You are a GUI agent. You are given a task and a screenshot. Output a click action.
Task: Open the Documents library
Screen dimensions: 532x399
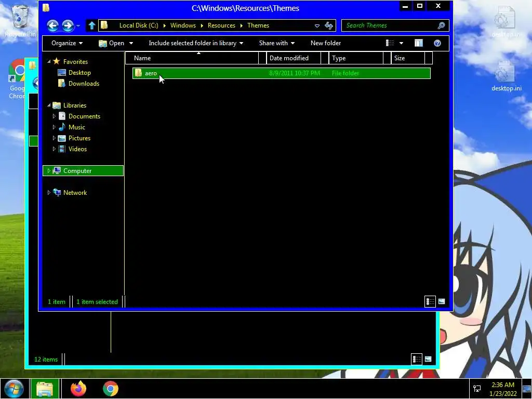[84, 116]
